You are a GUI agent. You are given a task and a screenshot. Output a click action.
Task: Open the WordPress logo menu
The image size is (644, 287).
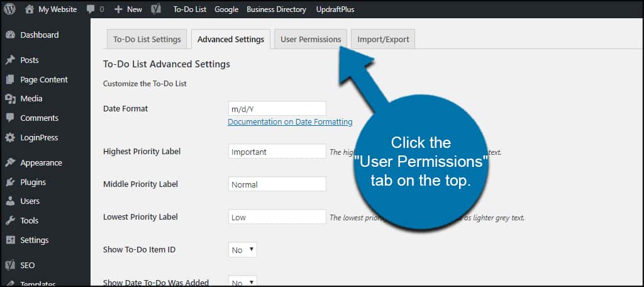[10, 9]
